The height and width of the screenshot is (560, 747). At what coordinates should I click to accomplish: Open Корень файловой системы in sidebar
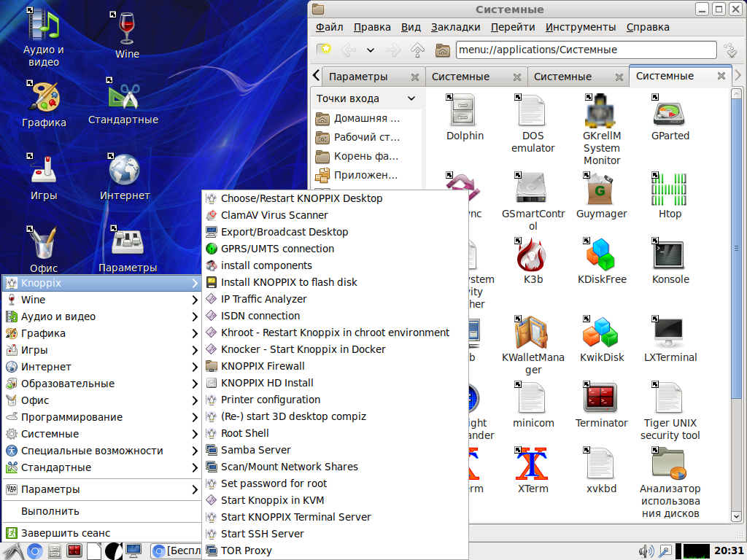(x=366, y=156)
